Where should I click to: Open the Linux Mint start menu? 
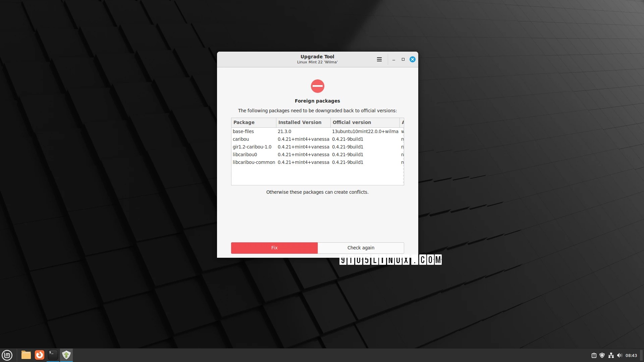[x=7, y=355]
